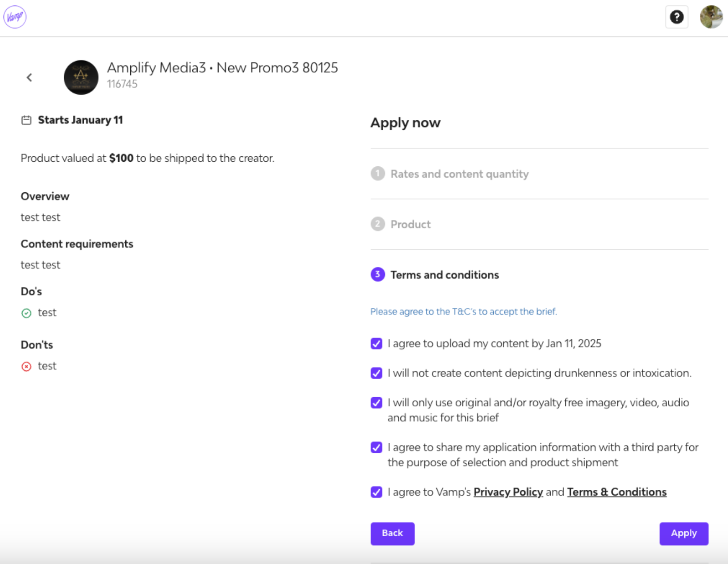Click the Amplify Media3 brand logo
Image resolution: width=728 pixels, height=564 pixels.
(x=81, y=77)
